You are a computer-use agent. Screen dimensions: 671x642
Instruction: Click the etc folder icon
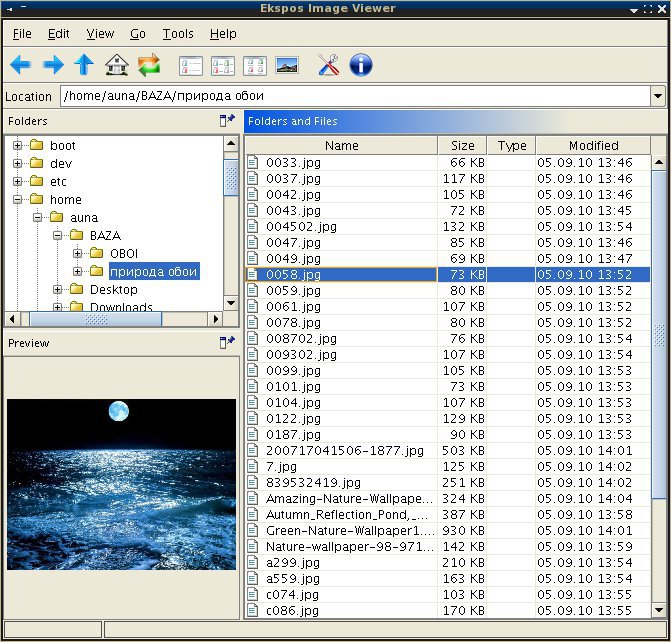[x=36, y=181]
